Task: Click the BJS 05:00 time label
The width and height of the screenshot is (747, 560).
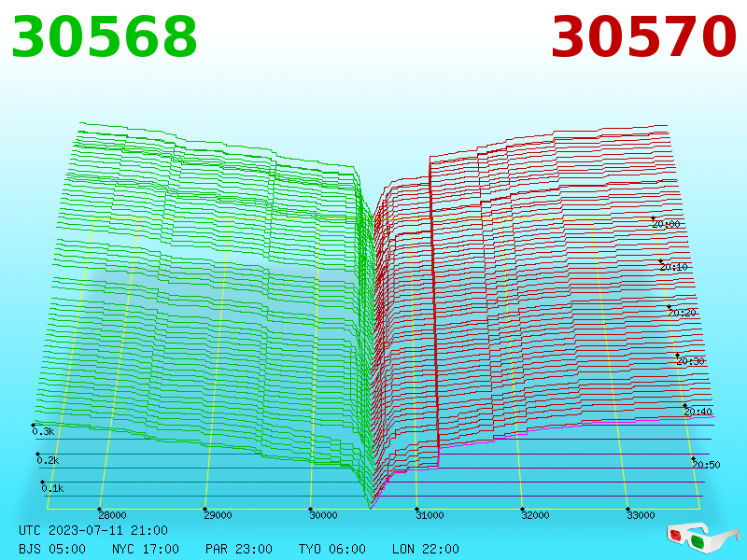Action: pos(52,549)
